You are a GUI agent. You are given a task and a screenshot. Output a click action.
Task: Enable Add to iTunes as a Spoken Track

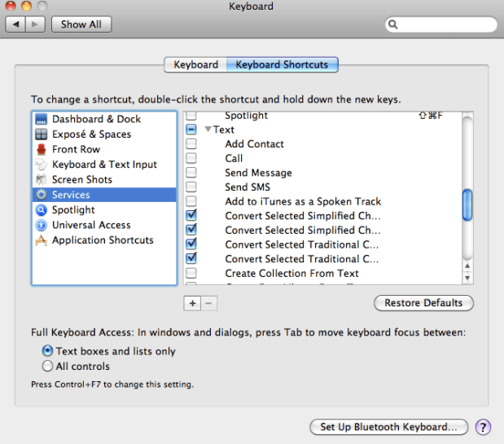191,201
